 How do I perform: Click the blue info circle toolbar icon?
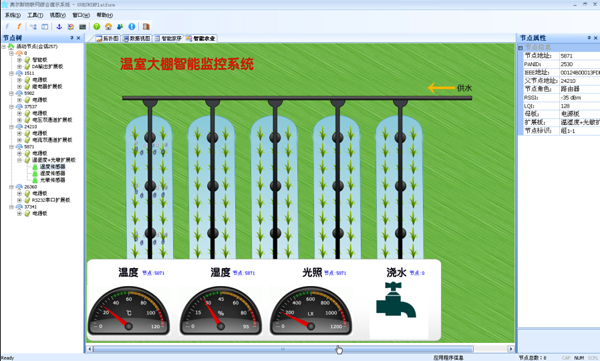tap(132, 26)
